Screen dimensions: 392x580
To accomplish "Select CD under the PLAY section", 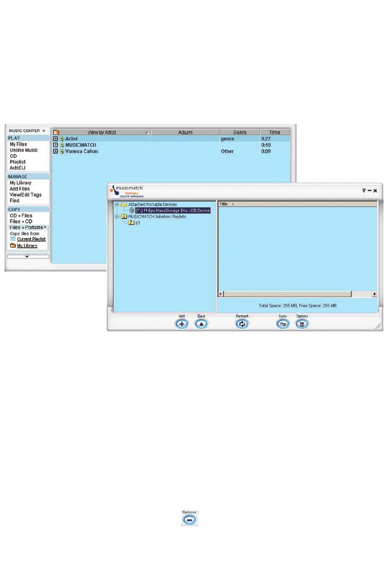I will point(13,156).
